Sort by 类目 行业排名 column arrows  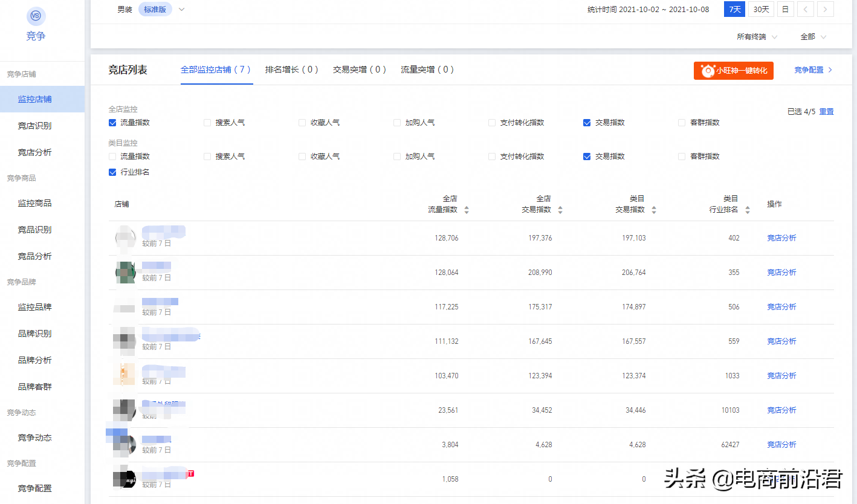tap(748, 210)
